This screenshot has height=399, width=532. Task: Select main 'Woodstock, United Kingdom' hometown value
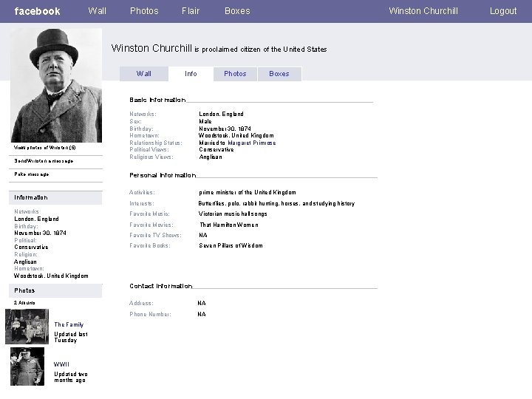click(x=236, y=135)
